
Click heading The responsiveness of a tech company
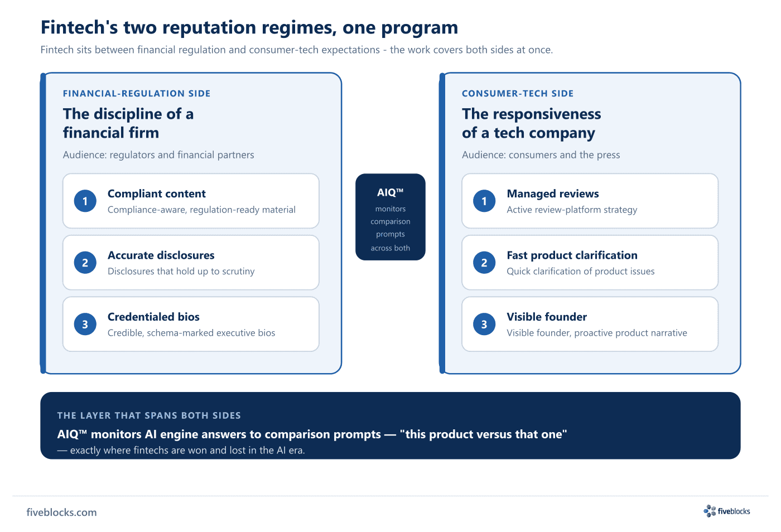coord(531,123)
